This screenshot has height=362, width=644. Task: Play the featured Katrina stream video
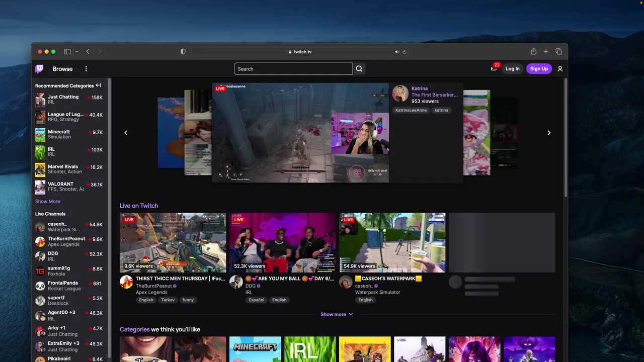[x=300, y=133]
